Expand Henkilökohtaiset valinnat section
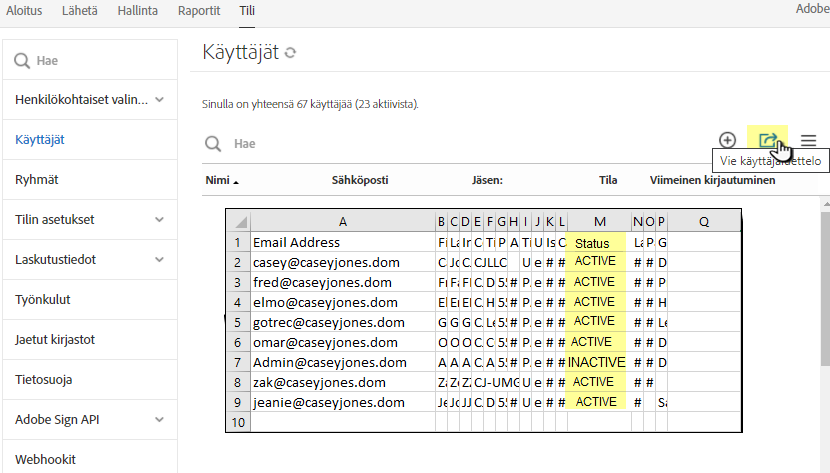 point(160,100)
